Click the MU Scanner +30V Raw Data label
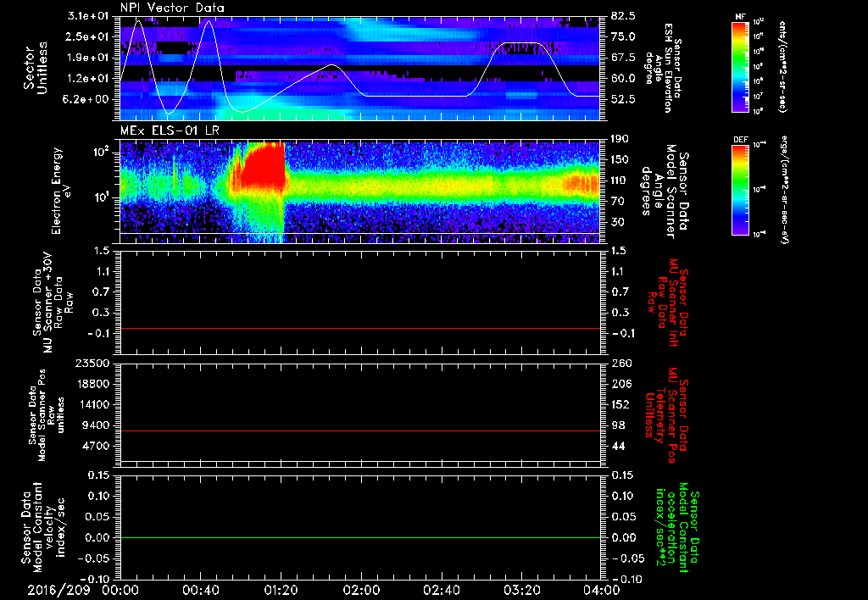The image size is (868, 600). click(x=53, y=302)
